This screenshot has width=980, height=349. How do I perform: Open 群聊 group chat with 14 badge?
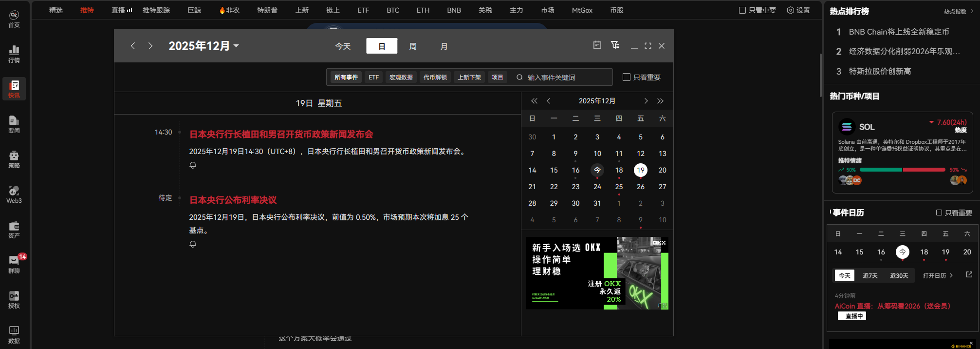click(x=14, y=265)
